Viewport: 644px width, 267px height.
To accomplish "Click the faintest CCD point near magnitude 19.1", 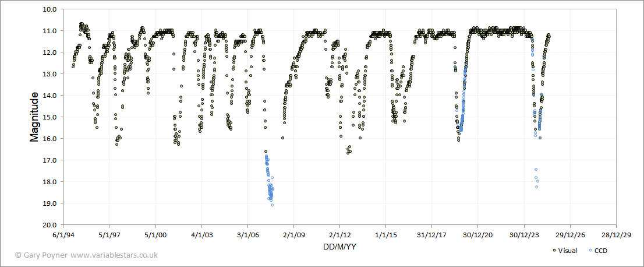I will coord(272,205).
